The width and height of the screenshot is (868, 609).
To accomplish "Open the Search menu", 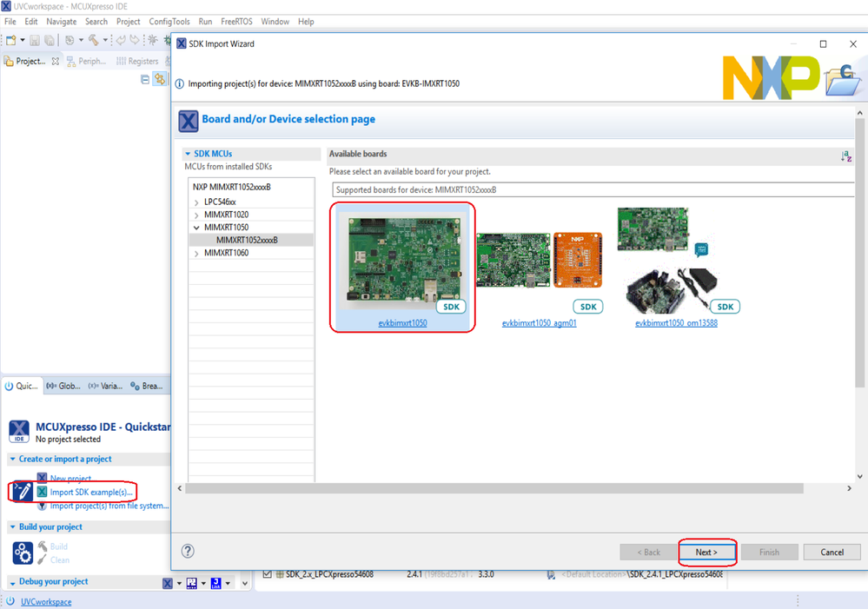I will (x=96, y=22).
